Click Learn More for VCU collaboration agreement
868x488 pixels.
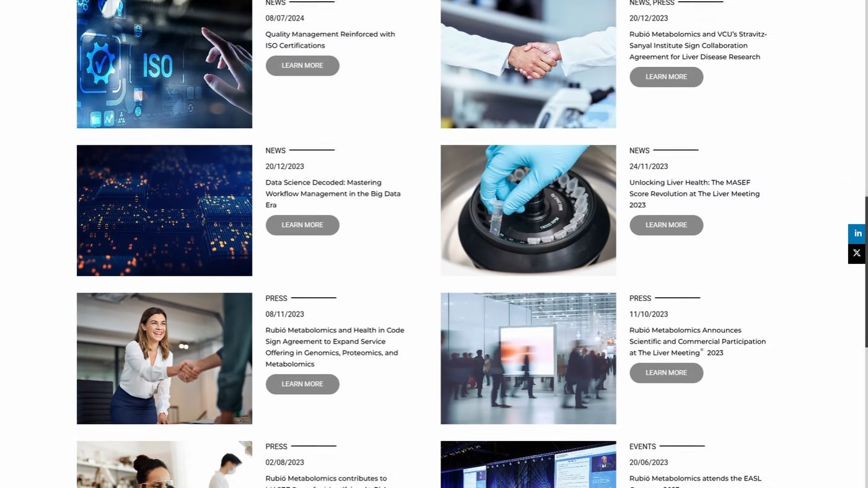[x=666, y=77]
